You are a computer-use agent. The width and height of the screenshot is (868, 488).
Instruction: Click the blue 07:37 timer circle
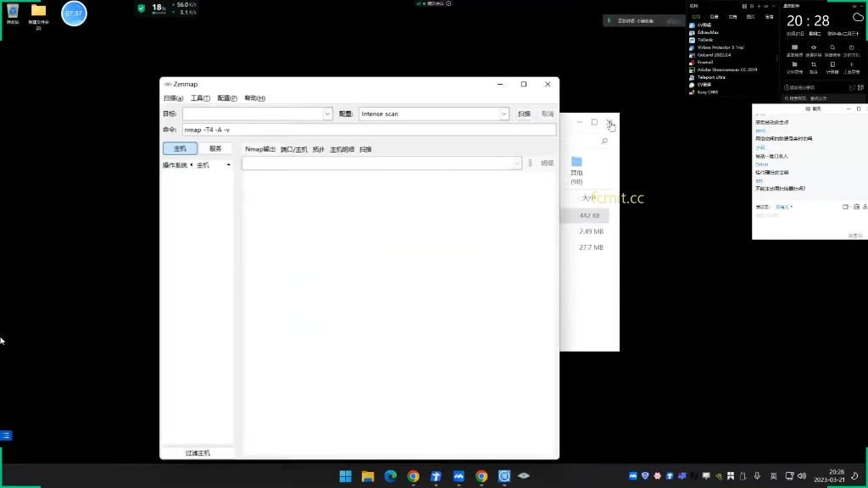[x=74, y=14]
